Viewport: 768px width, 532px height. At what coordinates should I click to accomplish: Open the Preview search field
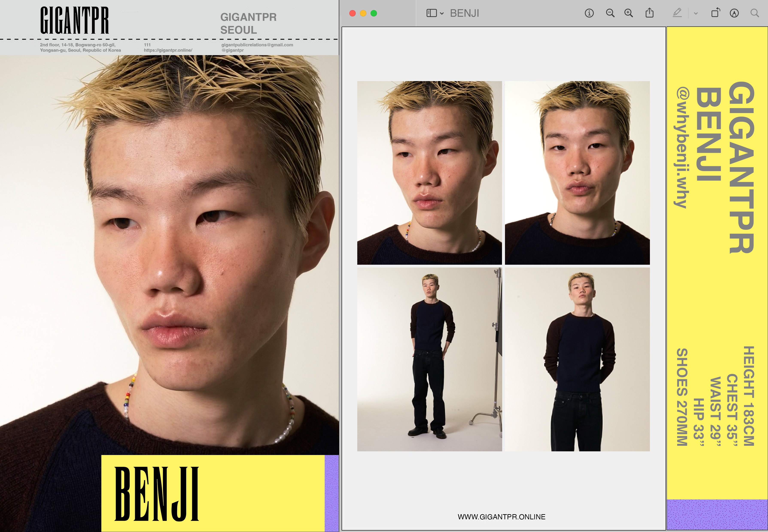click(755, 13)
